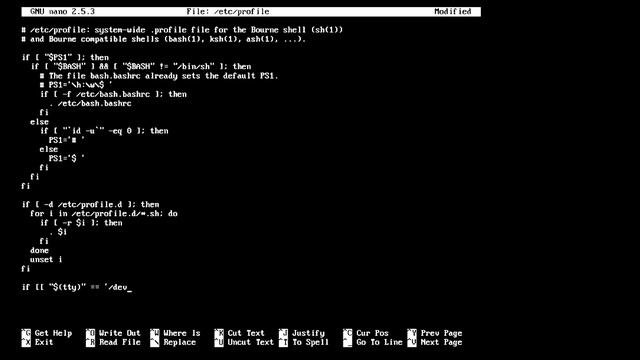This screenshot has width=640, height=360.
Task: Click the line comparing $BASH to "/bin/sh"
Action: click(x=141, y=67)
